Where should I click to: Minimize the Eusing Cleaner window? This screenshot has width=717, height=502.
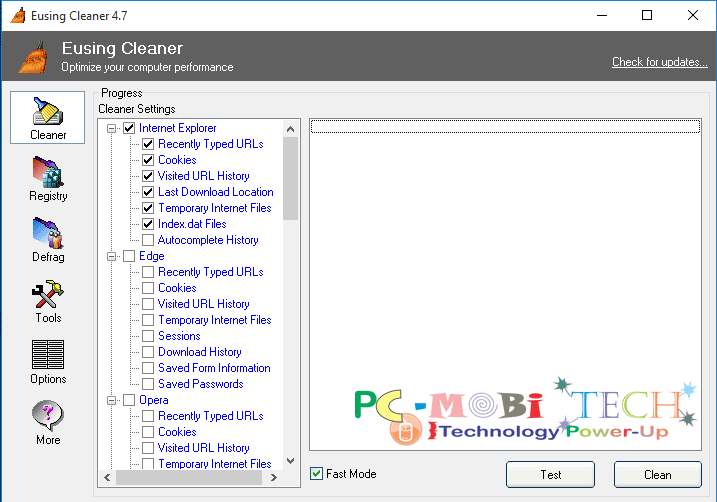coord(602,16)
